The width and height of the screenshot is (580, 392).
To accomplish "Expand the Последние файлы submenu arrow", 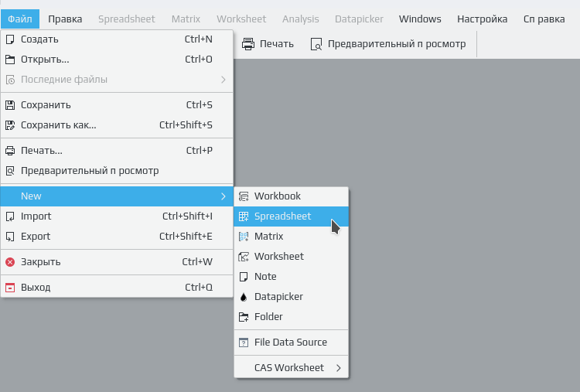I will click(x=223, y=80).
